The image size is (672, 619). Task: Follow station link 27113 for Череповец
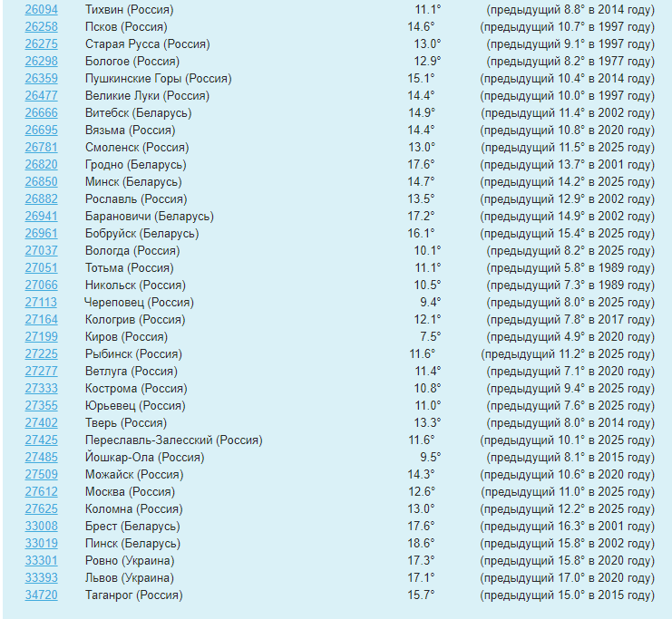coord(41,302)
